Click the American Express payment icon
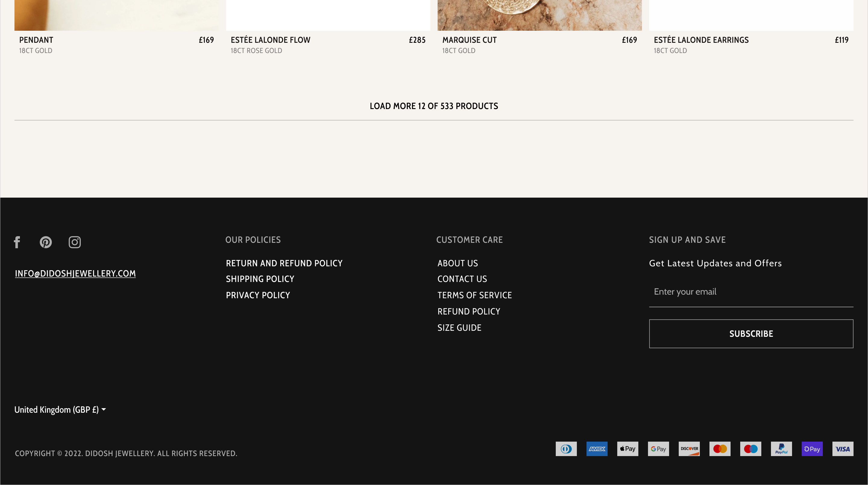The height and width of the screenshot is (485, 868). [597, 449]
